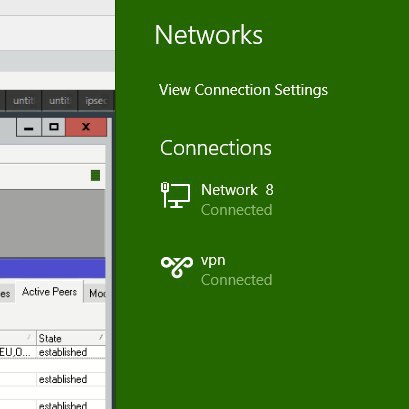
Task: Click the Connections section heading
Action: [216, 148]
